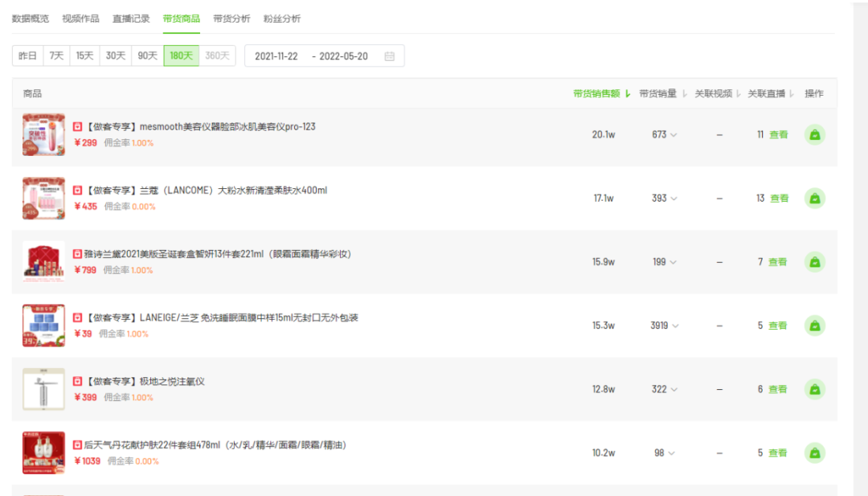The height and width of the screenshot is (496, 868).
Task: Click the ¥1039 price text
Action: pyautogui.click(x=87, y=461)
